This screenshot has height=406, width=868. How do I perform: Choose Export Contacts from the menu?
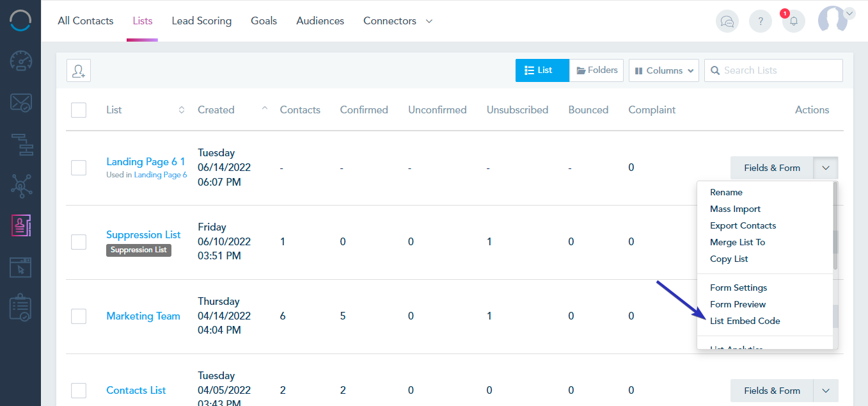[x=743, y=225]
